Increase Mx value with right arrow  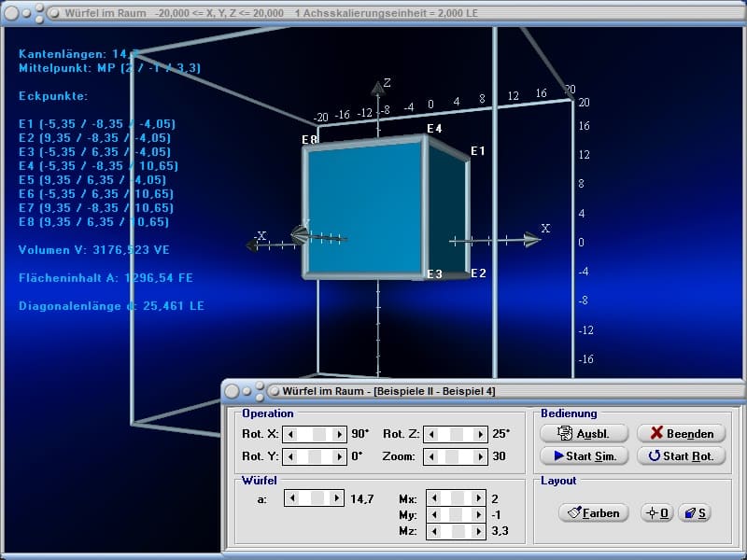pos(480,499)
